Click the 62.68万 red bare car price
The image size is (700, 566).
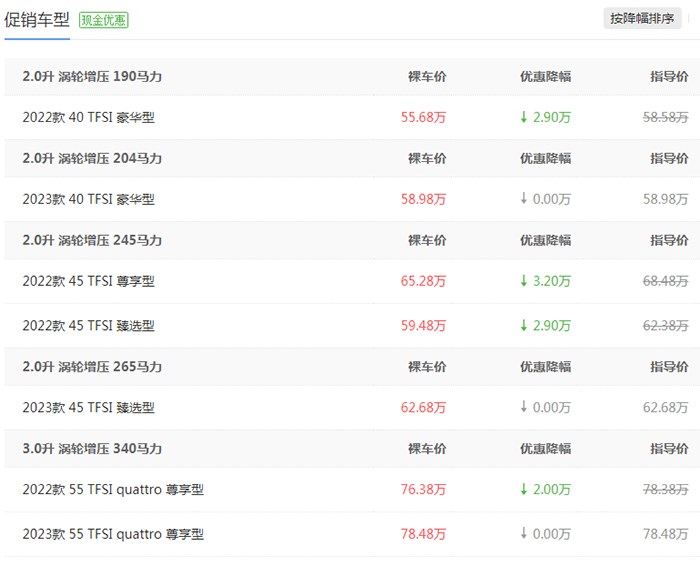point(423,408)
